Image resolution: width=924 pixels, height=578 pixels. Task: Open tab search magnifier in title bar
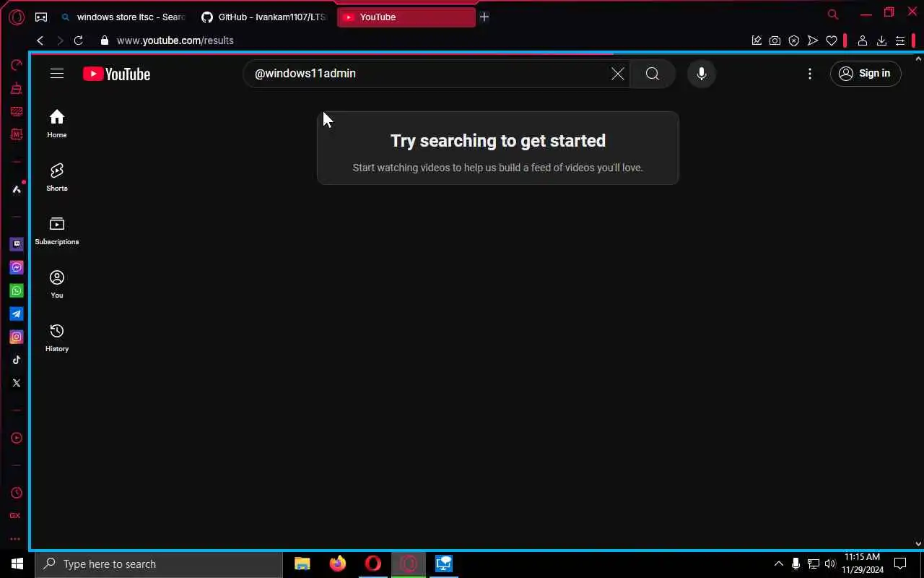coord(833,14)
